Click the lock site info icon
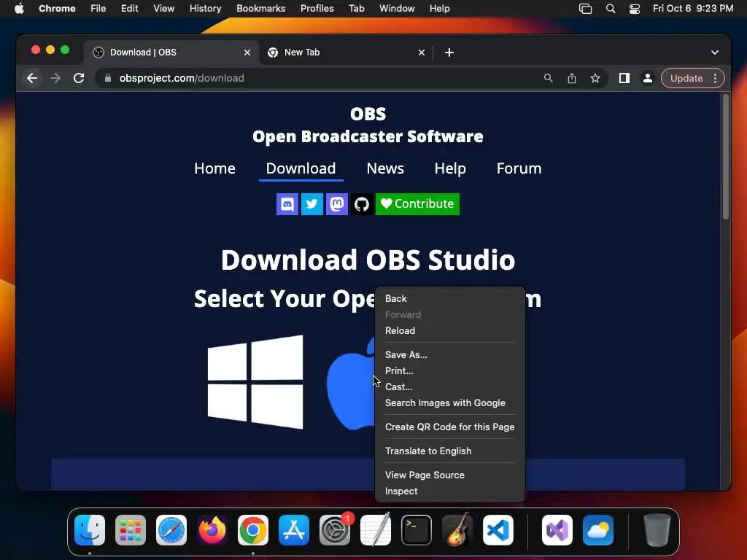The image size is (747, 560). tap(108, 78)
